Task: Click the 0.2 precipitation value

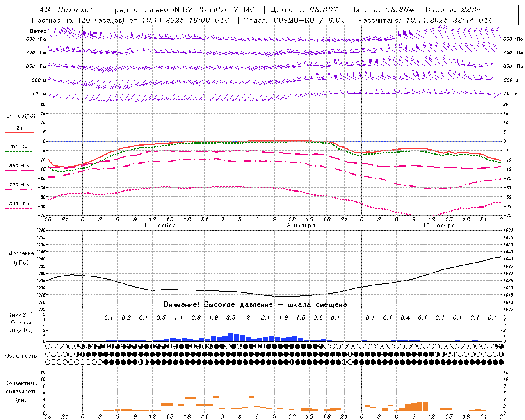Action: (126, 318)
